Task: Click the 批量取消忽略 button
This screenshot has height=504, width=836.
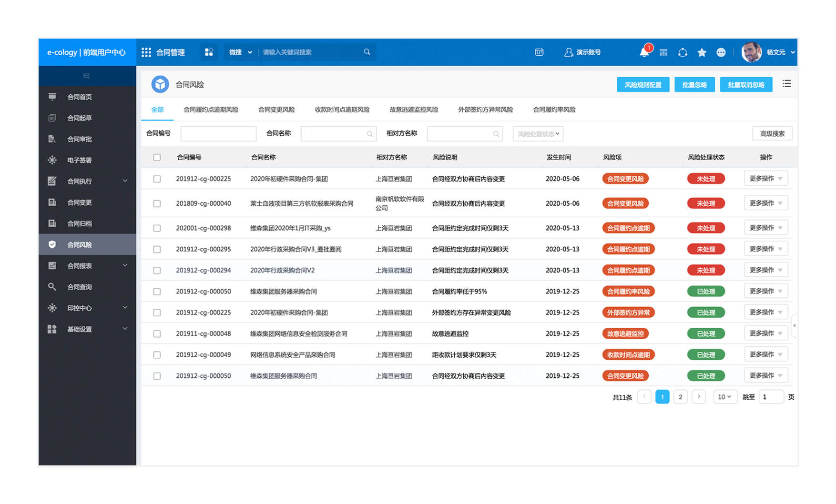Action: [746, 85]
